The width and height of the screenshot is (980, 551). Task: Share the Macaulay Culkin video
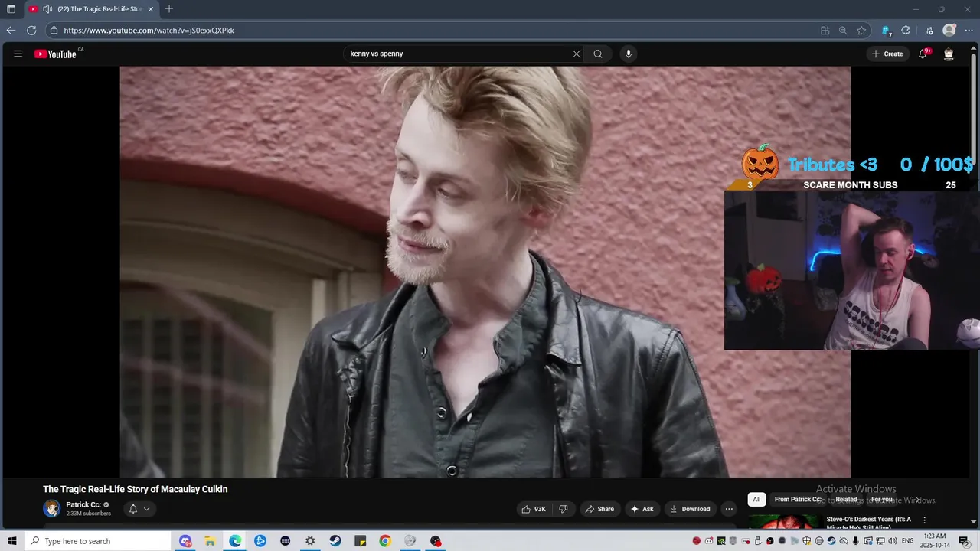pyautogui.click(x=599, y=509)
